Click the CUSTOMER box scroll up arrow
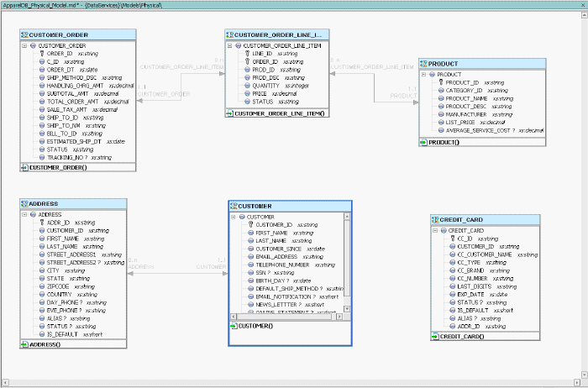The image size is (588, 388). [x=347, y=217]
